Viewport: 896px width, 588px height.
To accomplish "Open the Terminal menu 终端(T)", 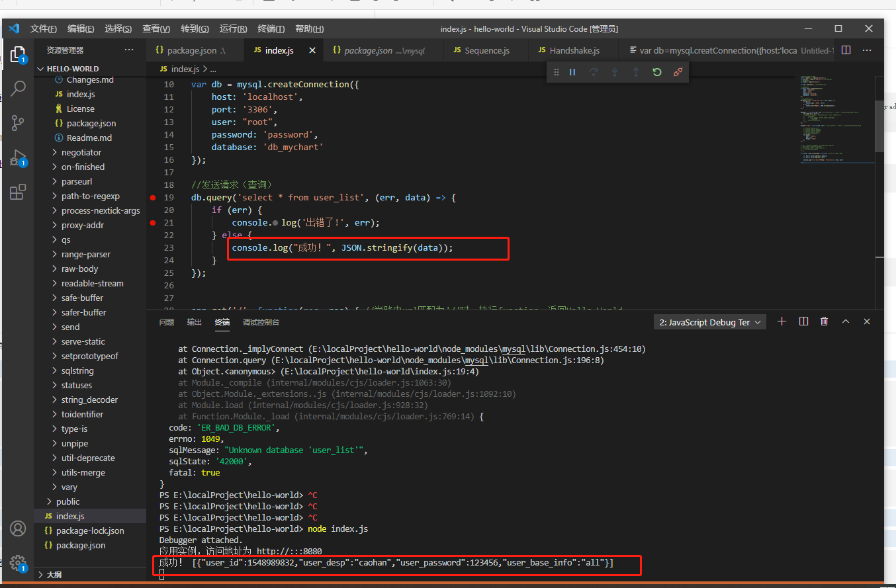I will coord(271,28).
